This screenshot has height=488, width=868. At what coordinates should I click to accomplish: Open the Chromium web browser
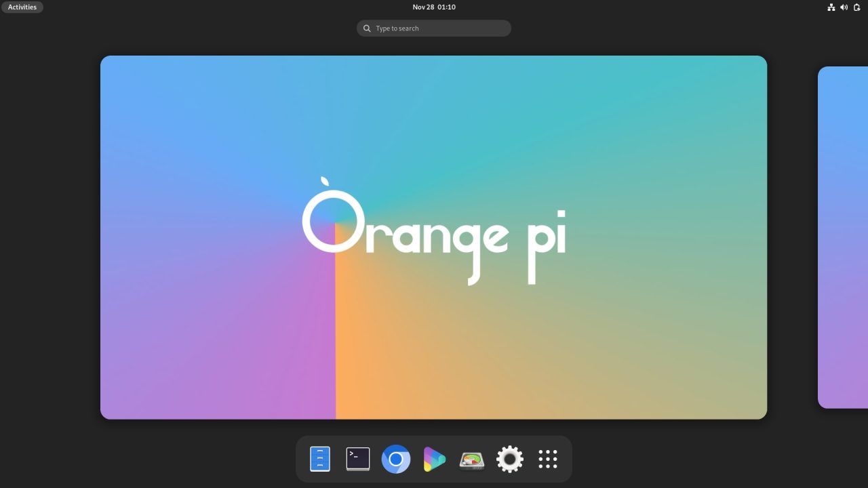coord(395,459)
